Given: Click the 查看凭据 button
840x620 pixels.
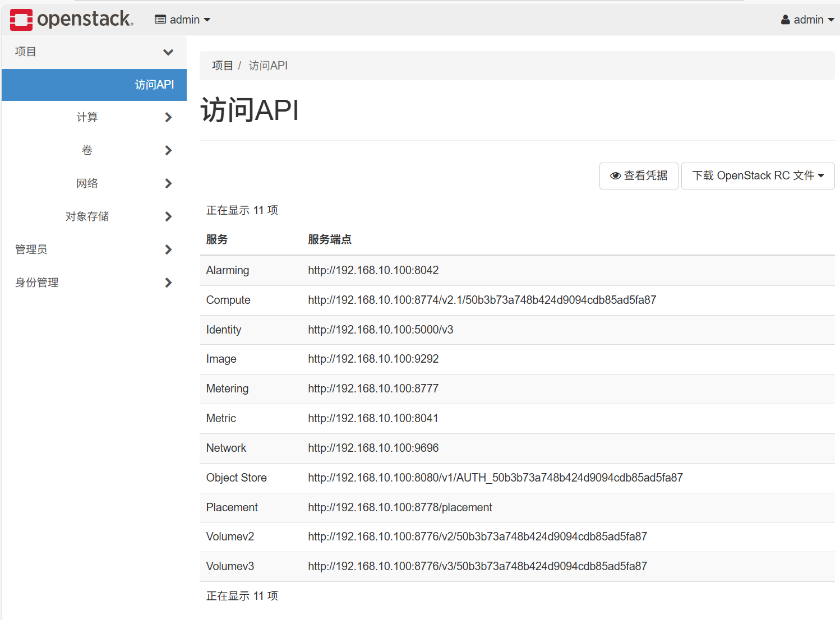Looking at the screenshot, I should coord(639,175).
